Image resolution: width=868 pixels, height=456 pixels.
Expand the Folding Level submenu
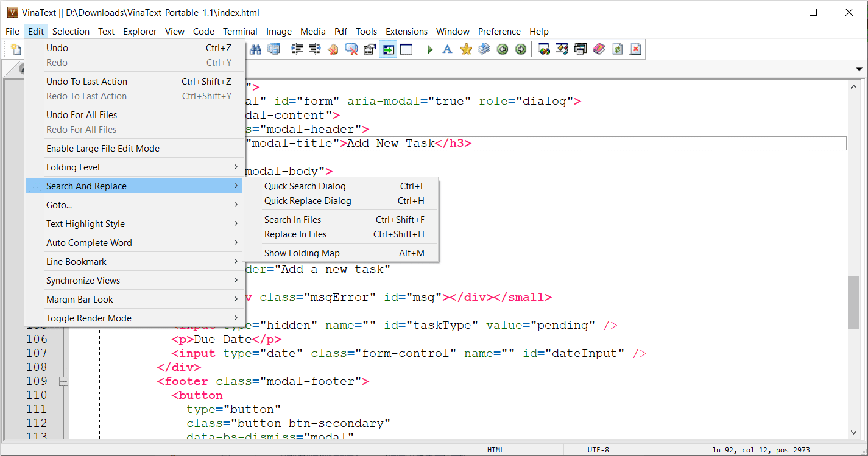[x=135, y=167]
